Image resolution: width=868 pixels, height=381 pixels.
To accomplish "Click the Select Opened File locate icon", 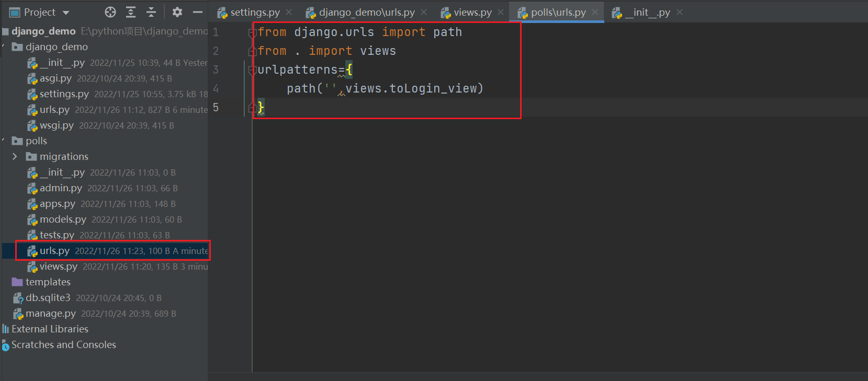I will [110, 12].
